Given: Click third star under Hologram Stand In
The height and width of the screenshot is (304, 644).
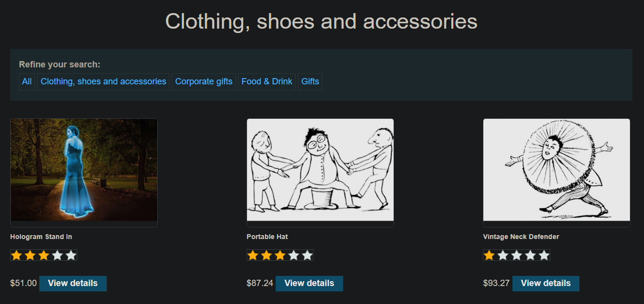Looking at the screenshot, I should pos(44,255).
